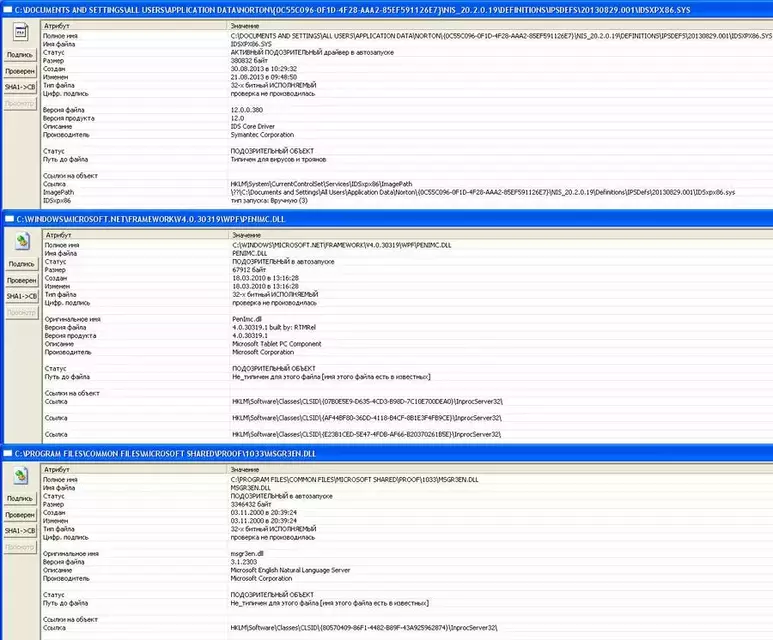Screen dimensions: 773x640
Task: Click the file icon in the MSGR3EN.DLL panel
Action: [21, 476]
